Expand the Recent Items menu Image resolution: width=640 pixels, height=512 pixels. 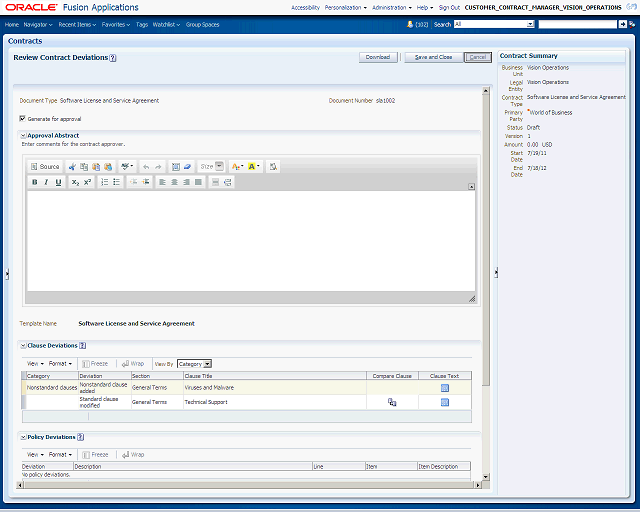77,24
